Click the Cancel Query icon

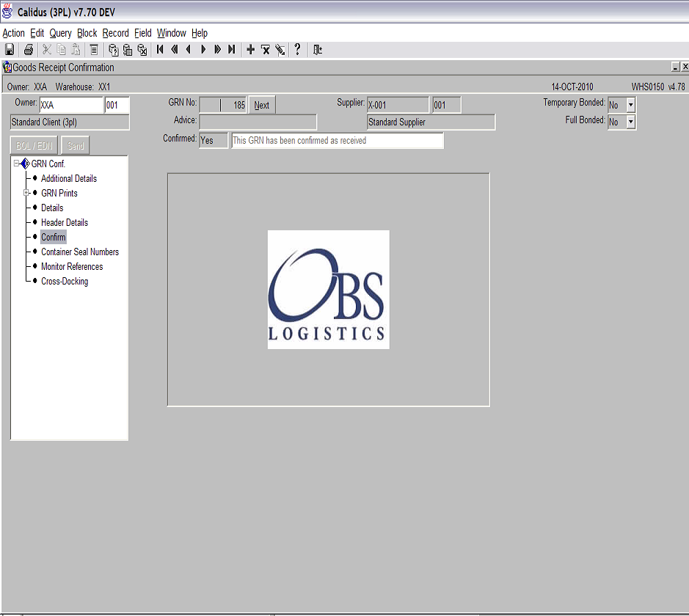tap(142, 50)
